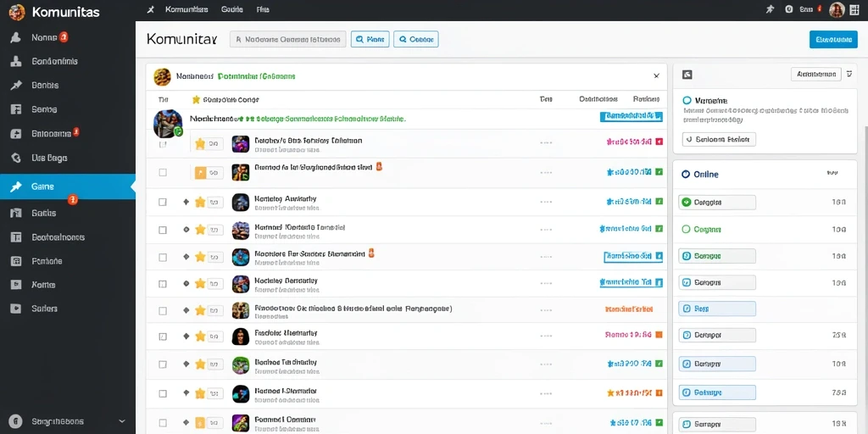This screenshot has width=868, height=434.
Task: Open the highlighted Game item in the sidebar
Action: click(x=68, y=187)
